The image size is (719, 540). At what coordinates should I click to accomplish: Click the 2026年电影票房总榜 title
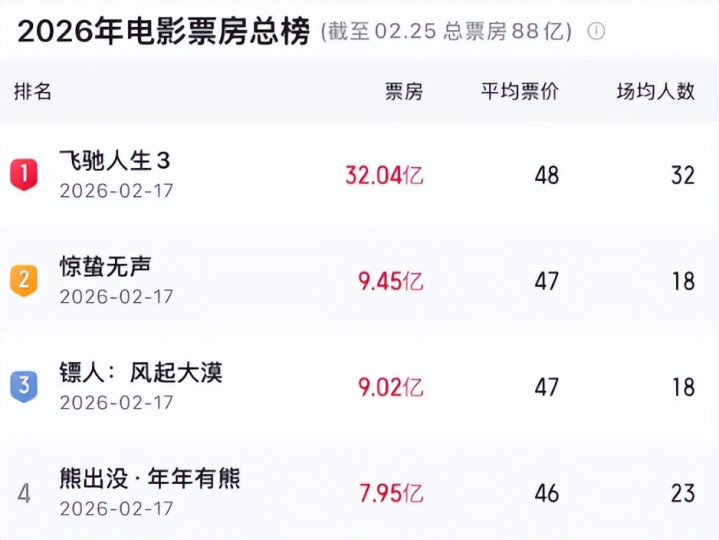pyautogui.click(x=163, y=31)
